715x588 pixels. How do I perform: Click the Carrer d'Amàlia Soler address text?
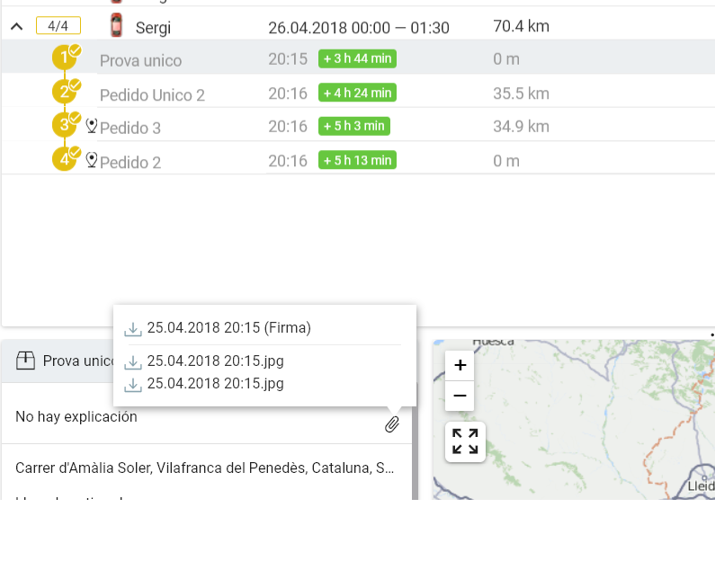pos(204,468)
